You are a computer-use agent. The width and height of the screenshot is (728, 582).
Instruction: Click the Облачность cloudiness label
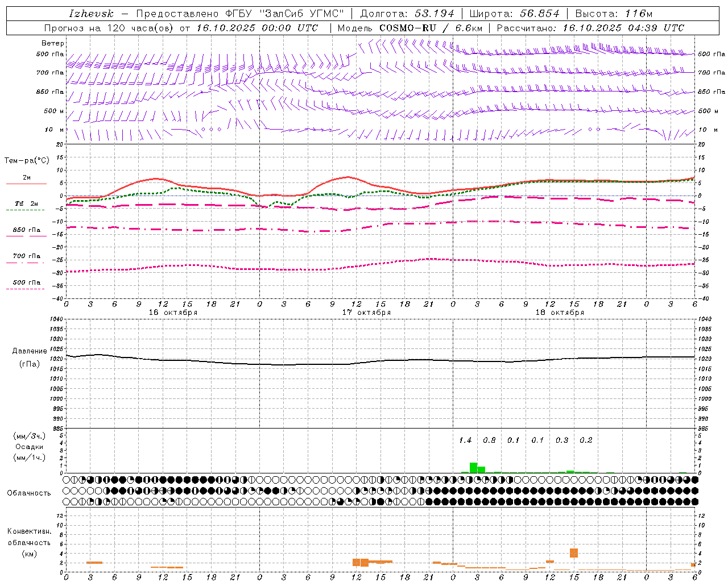[29, 493]
